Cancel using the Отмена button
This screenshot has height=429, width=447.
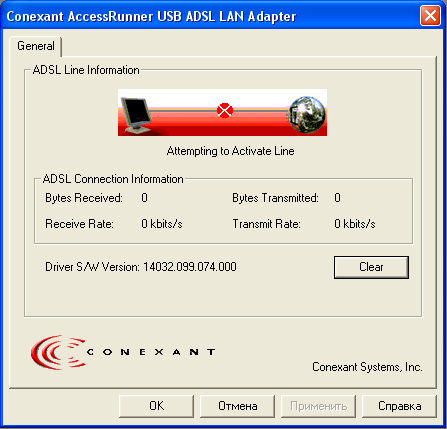[x=237, y=406]
